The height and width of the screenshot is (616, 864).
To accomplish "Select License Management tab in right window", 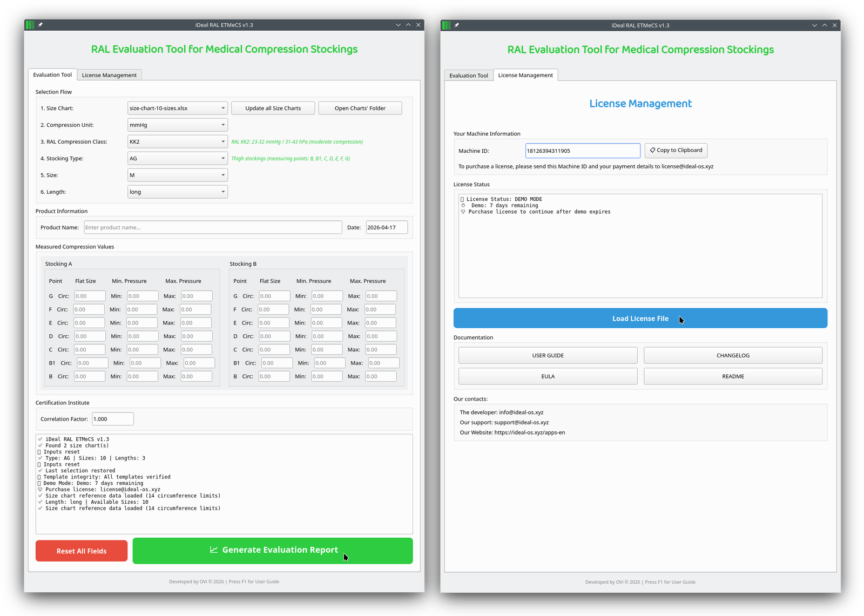I will click(x=525, y=75).
